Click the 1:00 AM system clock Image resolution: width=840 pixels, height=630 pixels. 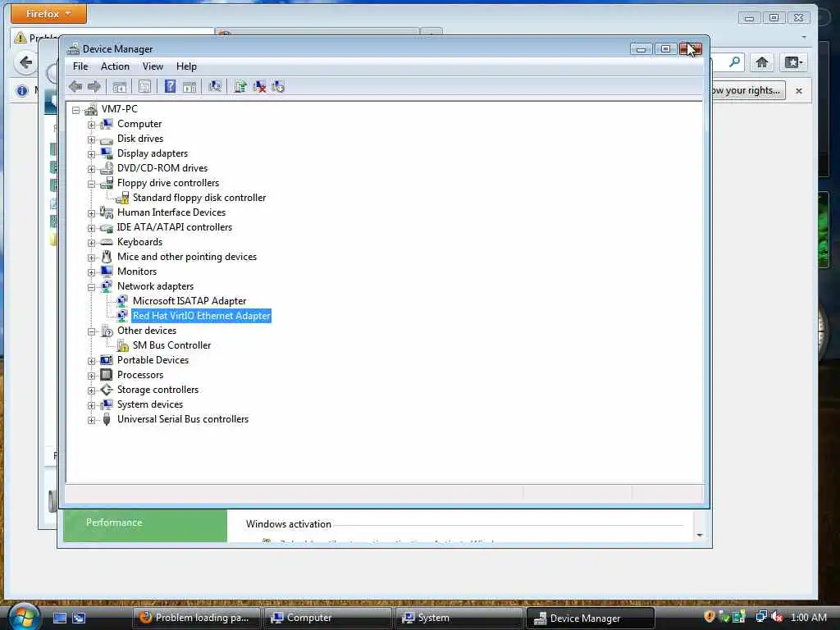808,618
